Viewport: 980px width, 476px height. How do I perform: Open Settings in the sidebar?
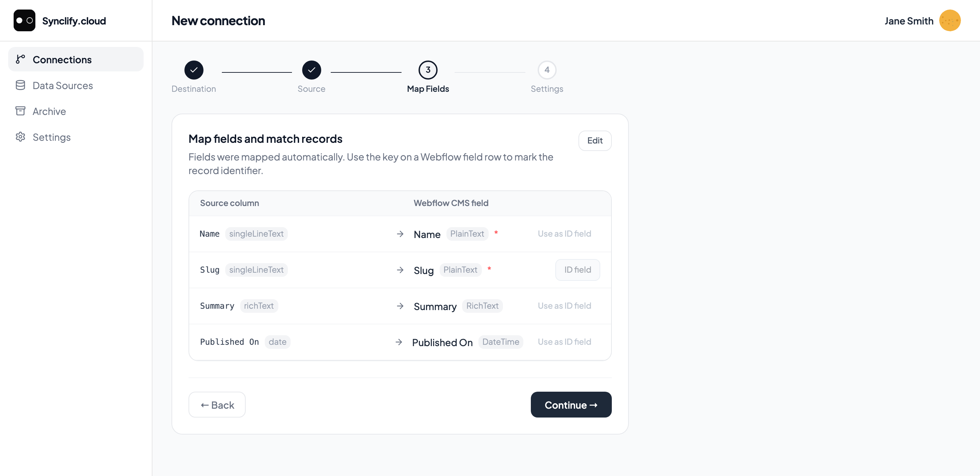coord(76,137)
